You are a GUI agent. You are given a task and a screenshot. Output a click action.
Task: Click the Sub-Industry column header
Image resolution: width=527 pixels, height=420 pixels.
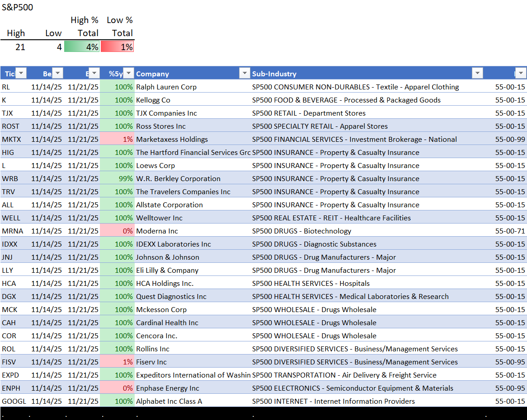tap(368, 74)
